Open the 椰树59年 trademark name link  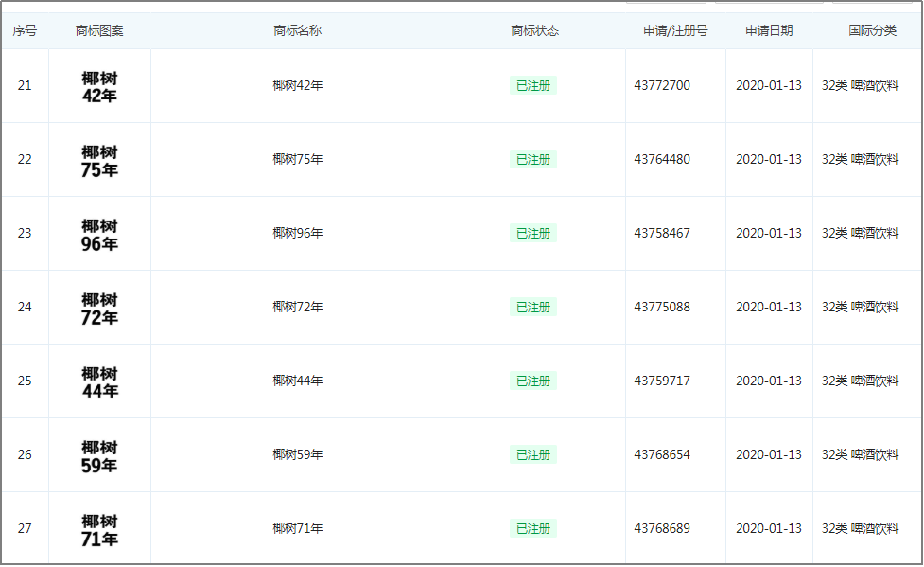coord(298,454)
